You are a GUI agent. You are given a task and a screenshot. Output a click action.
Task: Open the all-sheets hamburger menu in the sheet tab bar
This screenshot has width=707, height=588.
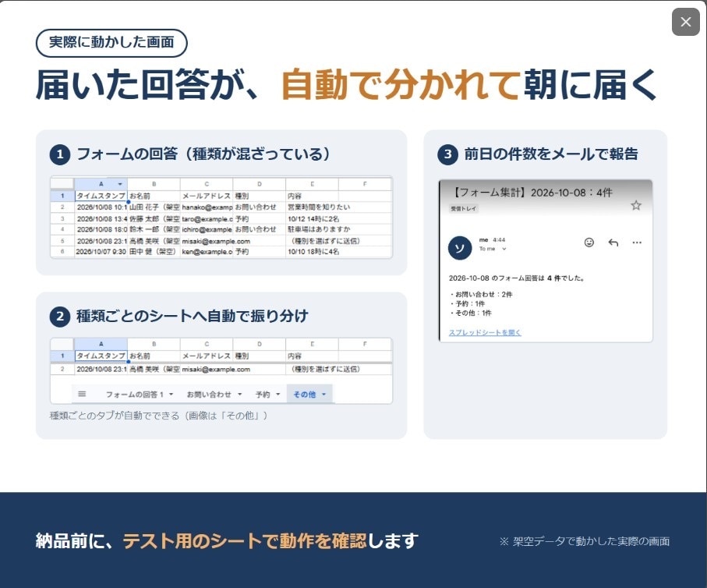(x=82, y=394)
